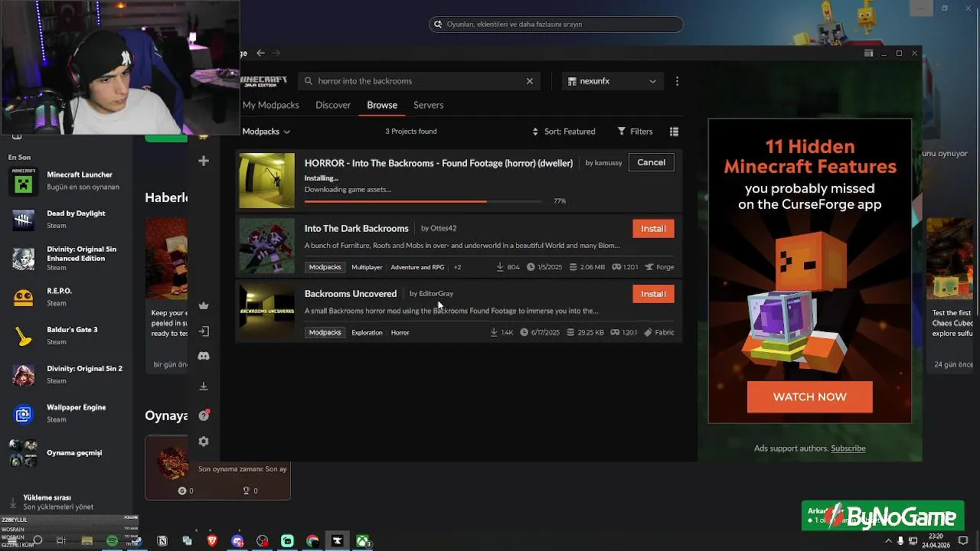Switch to My Modpacks tab
This screenshot has height=551, width=980.
[x=270, y=105]
